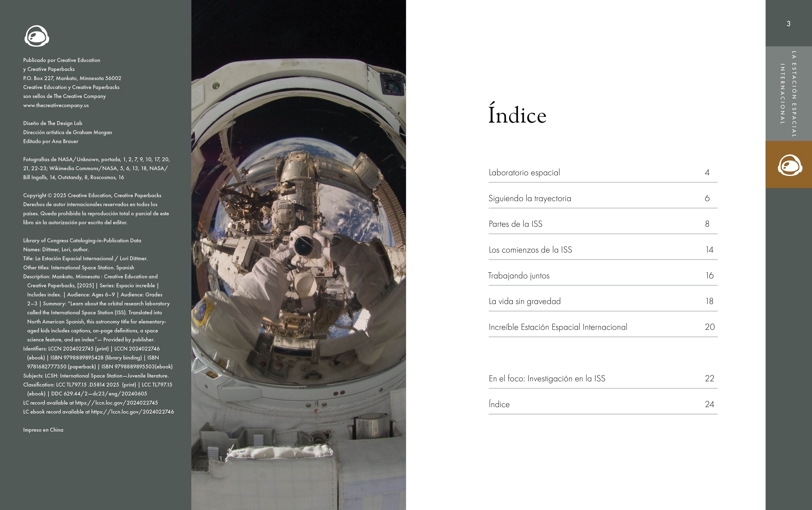Click 'Other titles: International Space Station. Spanish'

pos(79,268)
